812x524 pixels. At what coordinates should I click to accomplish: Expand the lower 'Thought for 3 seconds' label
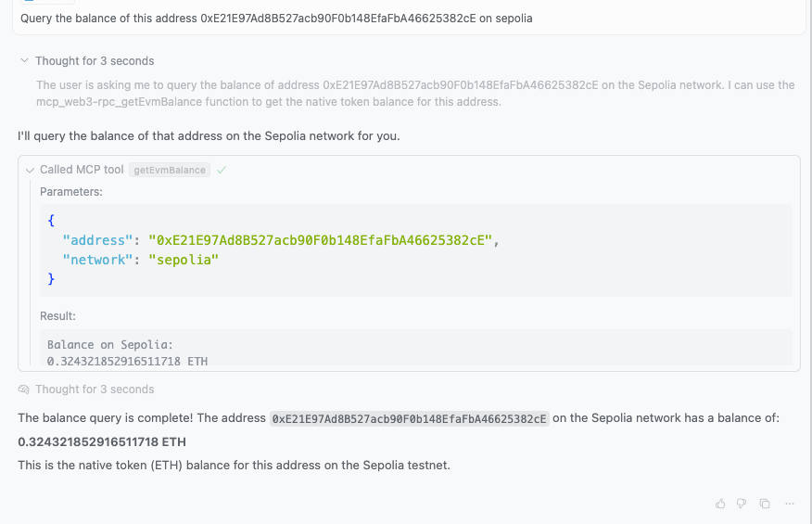tap(95, 390)
